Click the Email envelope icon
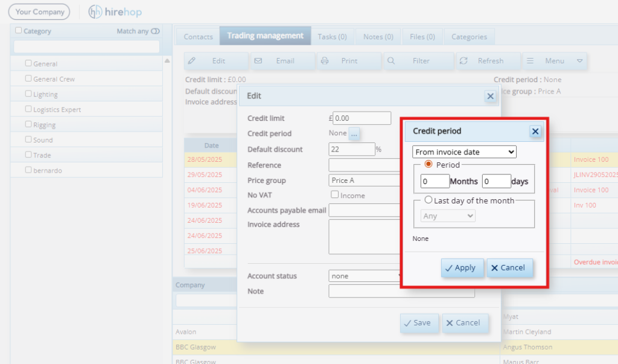Image resolution: width=618 pixels, height=364 pixels. 258,61
